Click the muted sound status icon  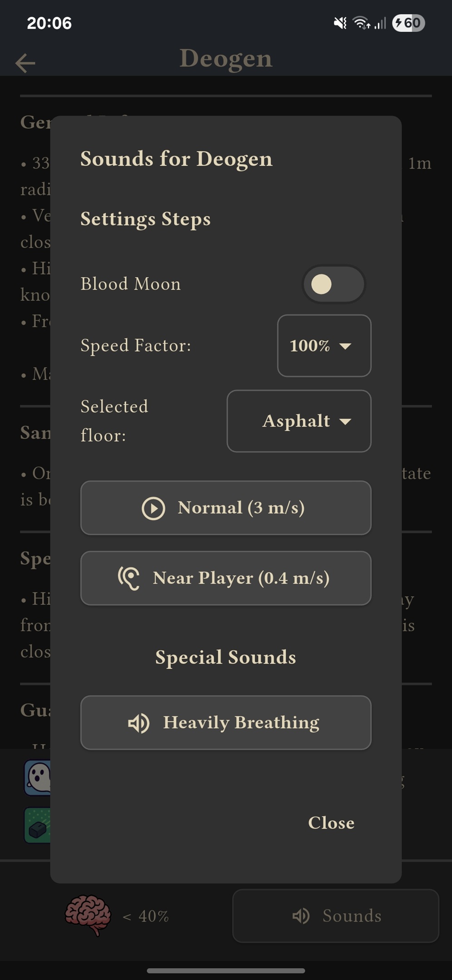[x=340, y=23]
